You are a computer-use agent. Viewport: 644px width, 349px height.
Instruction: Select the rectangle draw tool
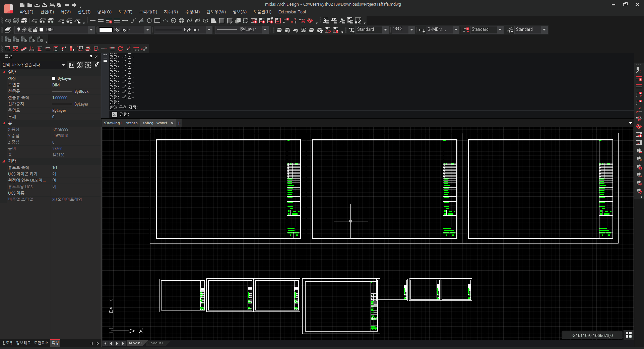click(157, 21)
